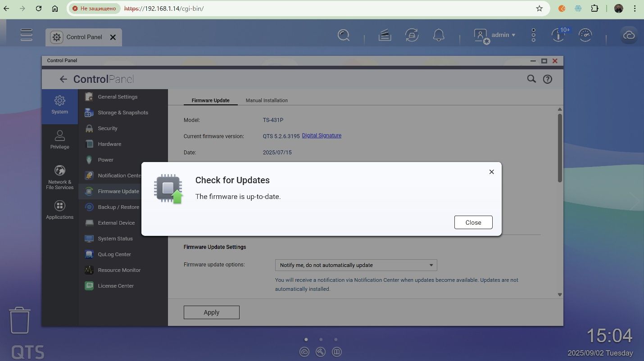Select the Applications category

(x=59, y=210)
